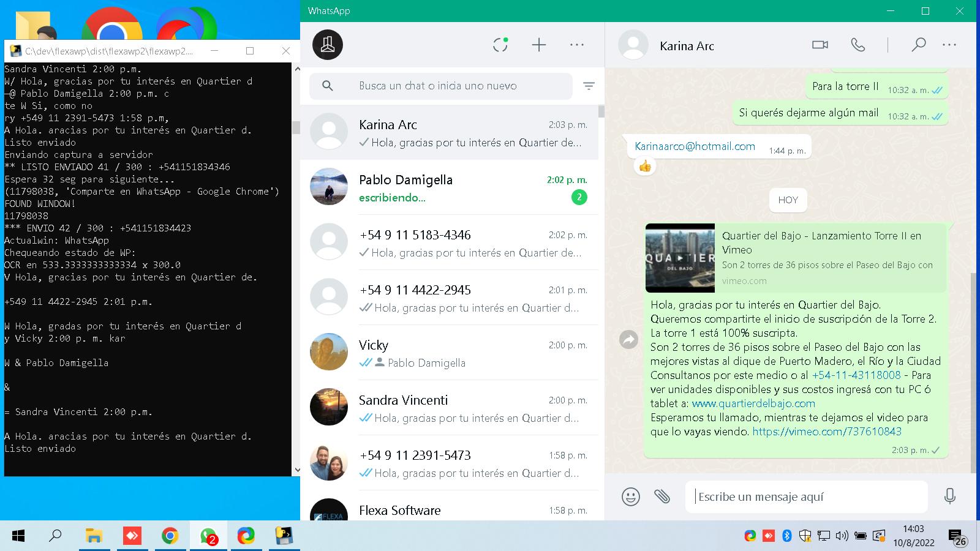Open the Sandra Vincenti chat
This screenshot has height=551, width=980.
tap(449, 408)
